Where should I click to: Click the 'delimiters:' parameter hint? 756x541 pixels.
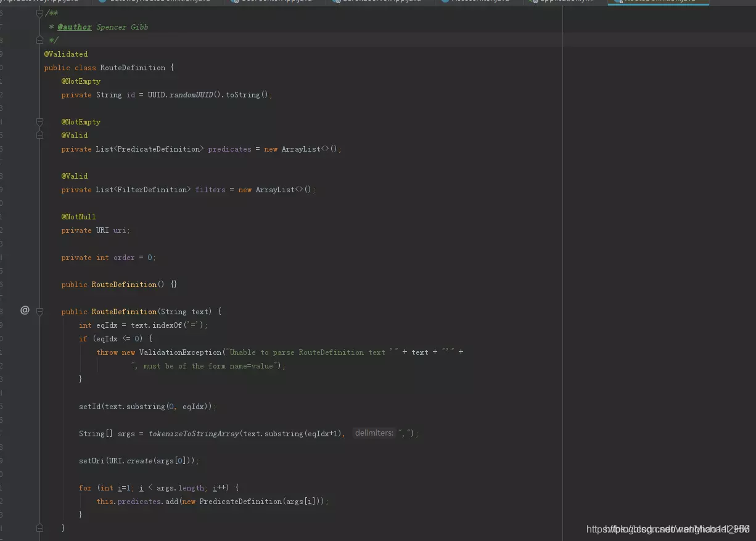tap(374, 433)
